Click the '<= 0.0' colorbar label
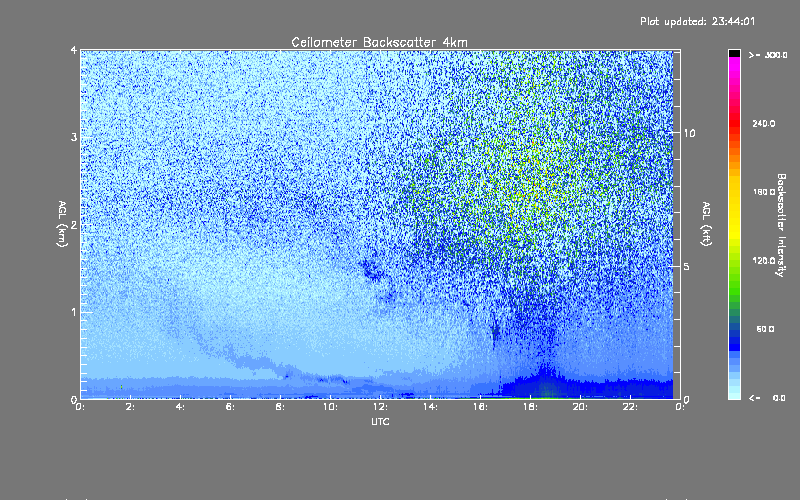800x500 pixels. [767, 398]
